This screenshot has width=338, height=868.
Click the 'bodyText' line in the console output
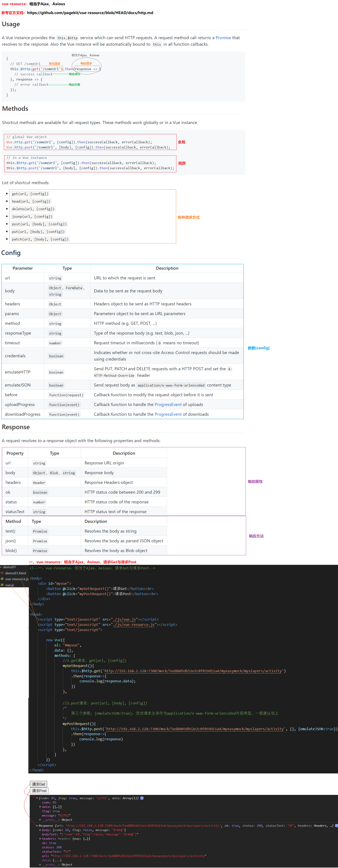coord(90,834)
